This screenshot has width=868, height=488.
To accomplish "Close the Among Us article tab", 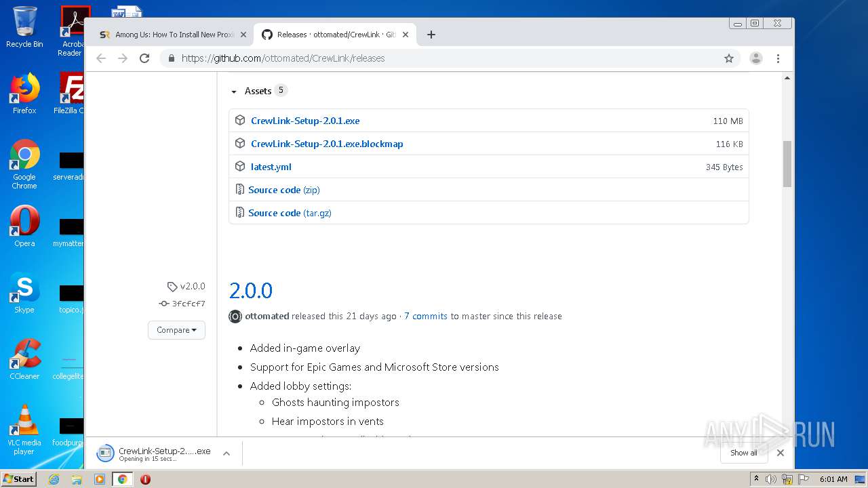I will 243,35.
